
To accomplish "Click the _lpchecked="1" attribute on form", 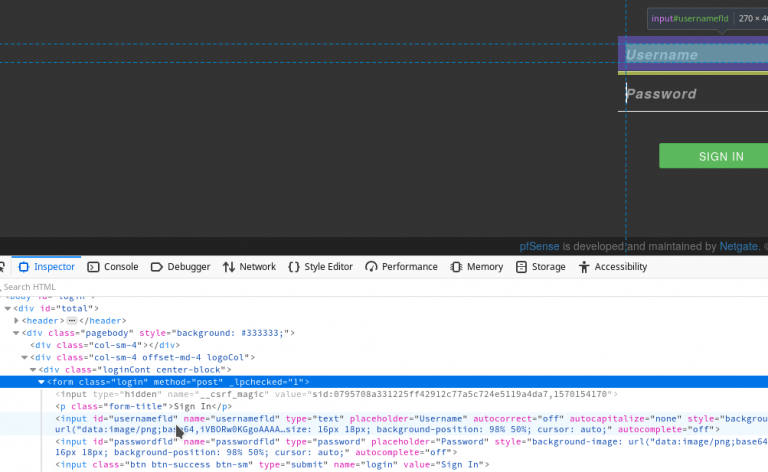I will (x=266, y=382).
